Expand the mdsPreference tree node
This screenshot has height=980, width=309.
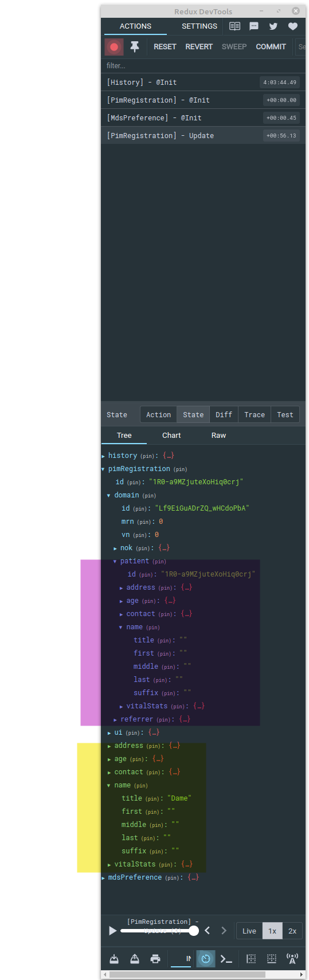click(x=103, y=878)
